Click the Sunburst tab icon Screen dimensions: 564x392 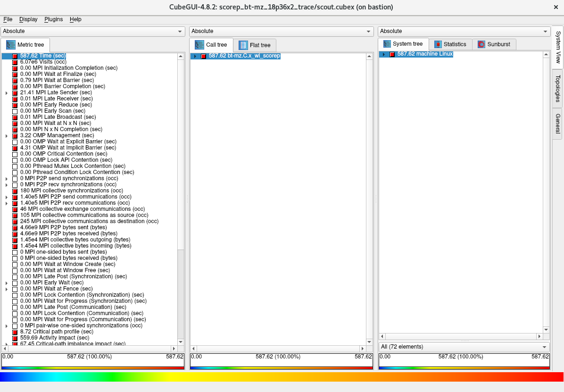481,44
